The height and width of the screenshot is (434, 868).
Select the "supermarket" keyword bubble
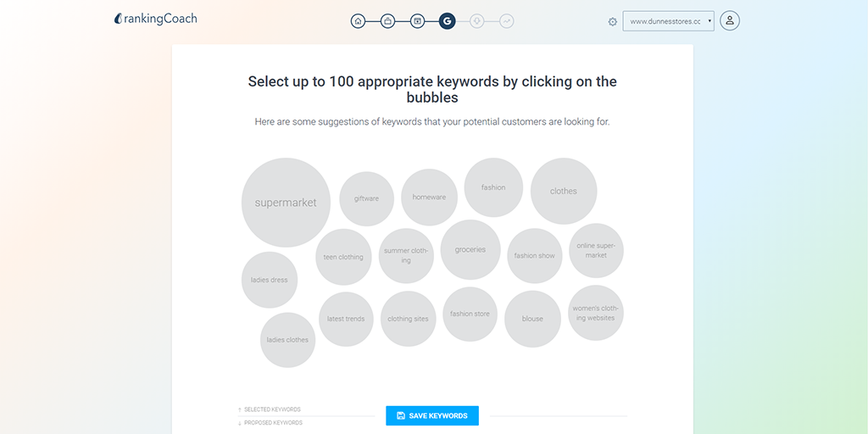[x=286, y=203]
